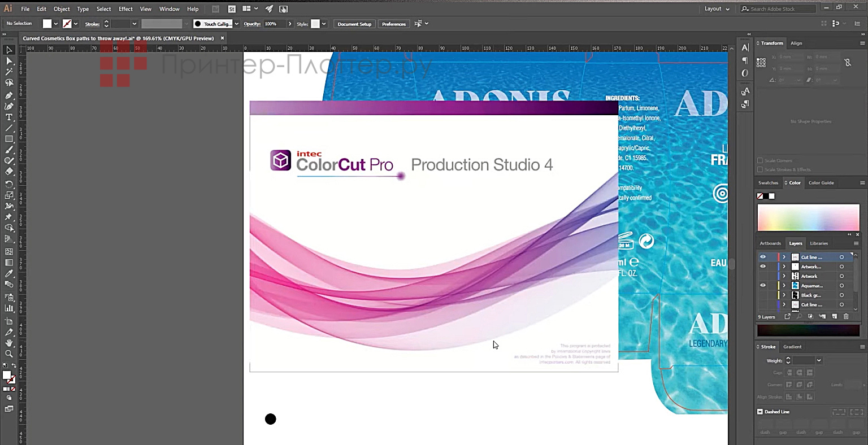This screenshot has height=445, width=868.
Task: Select the Zoom tool
Action: [x=8, y=355]
